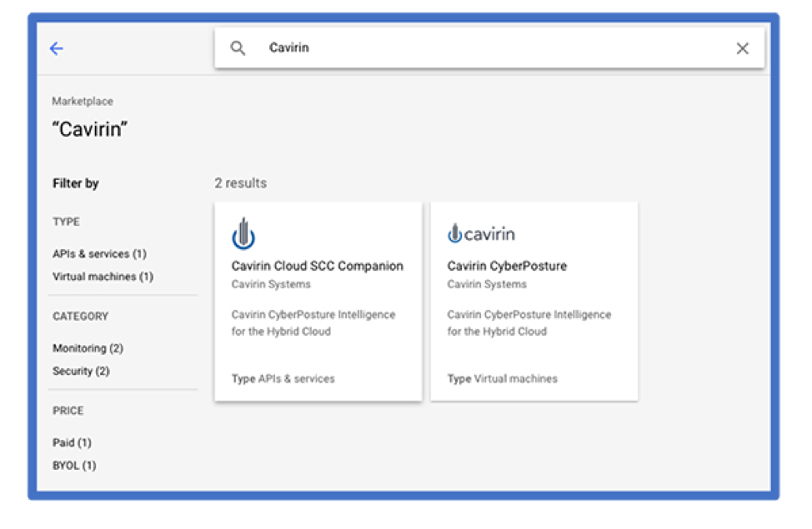Click description text on CyberPosture card
Viewport: 812px width, 529px height.
pos(529,323)
